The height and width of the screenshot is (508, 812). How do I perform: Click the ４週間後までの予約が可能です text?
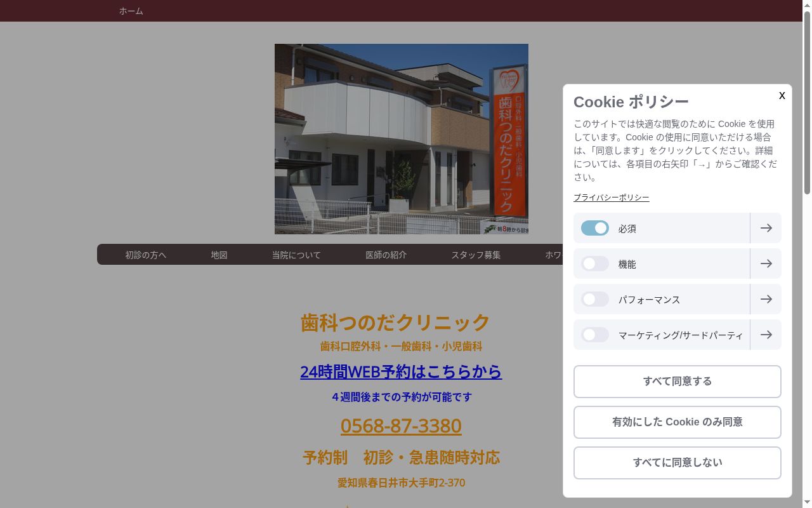[x=402, y=397]
